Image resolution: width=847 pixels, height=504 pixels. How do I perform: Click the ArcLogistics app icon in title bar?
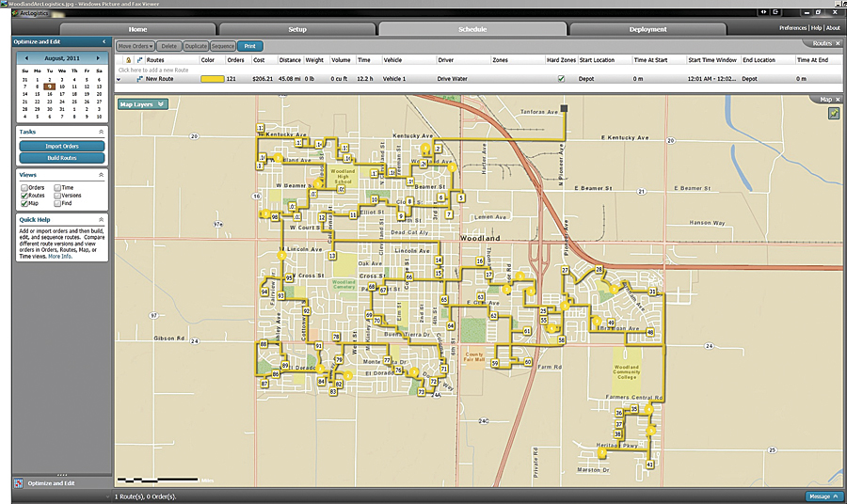[x=15, y=13]
